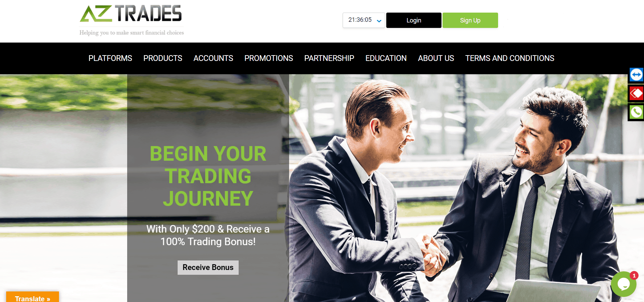Click the green Sign Up button
Viewport: 644px width, 302px height.
click(x=470, y=20)
